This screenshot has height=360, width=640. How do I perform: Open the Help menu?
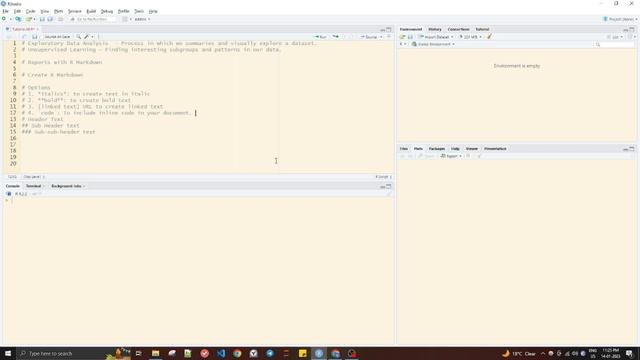[153, 11]
